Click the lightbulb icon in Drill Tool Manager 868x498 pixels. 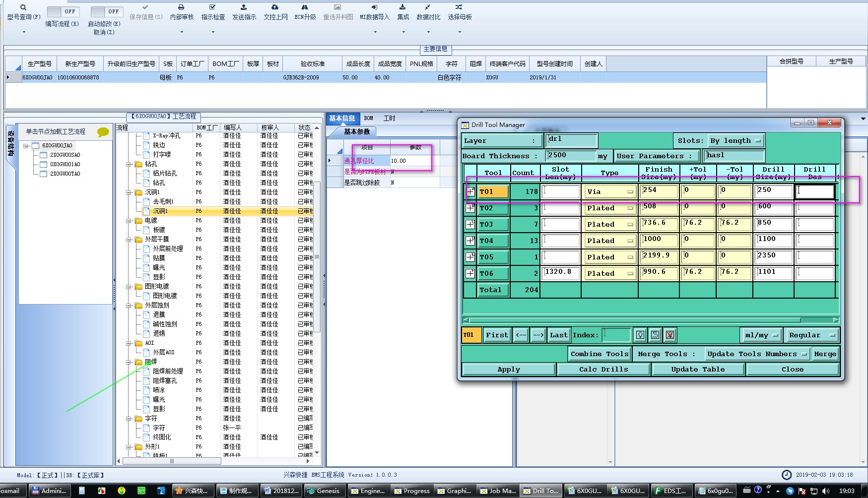point(640,335)
